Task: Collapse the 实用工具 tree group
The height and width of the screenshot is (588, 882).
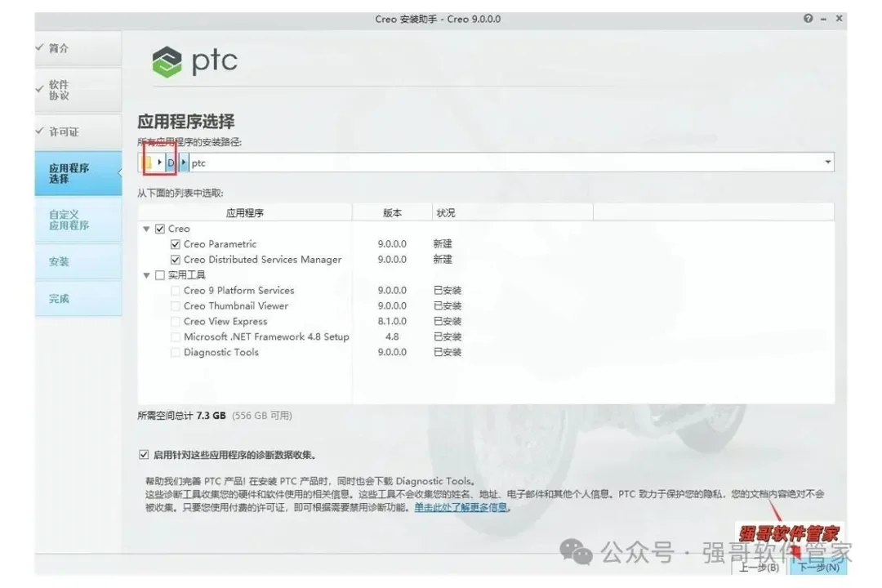Action: pos(146,275)
